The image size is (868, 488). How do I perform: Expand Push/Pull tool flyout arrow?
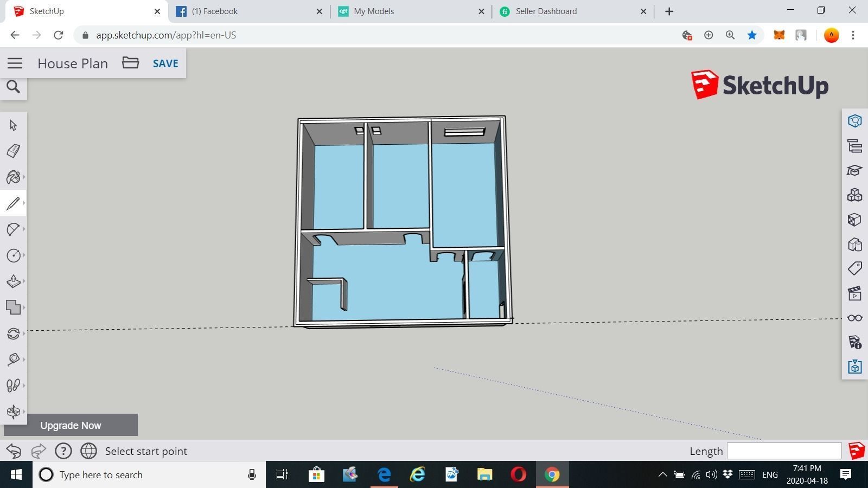(24, 281)
